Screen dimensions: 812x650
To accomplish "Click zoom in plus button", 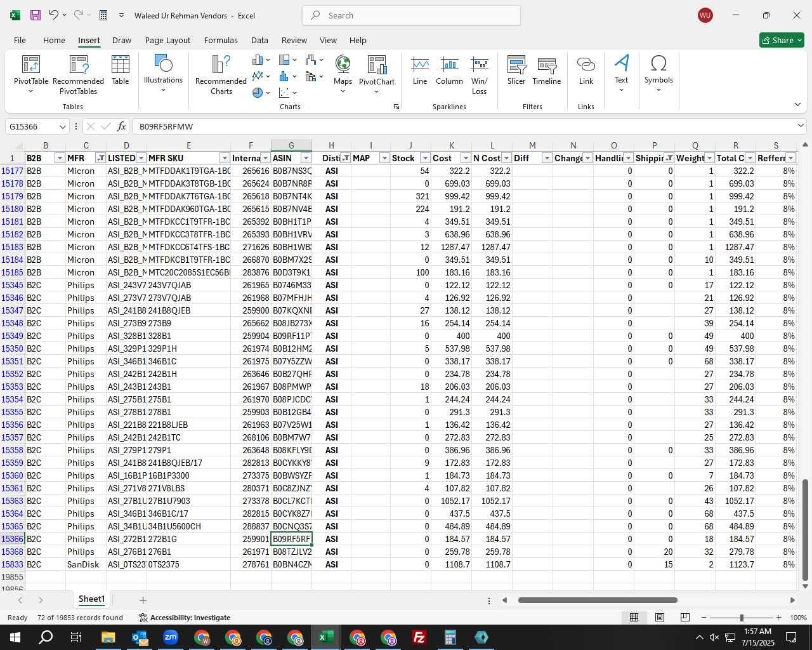I will 778,618.
